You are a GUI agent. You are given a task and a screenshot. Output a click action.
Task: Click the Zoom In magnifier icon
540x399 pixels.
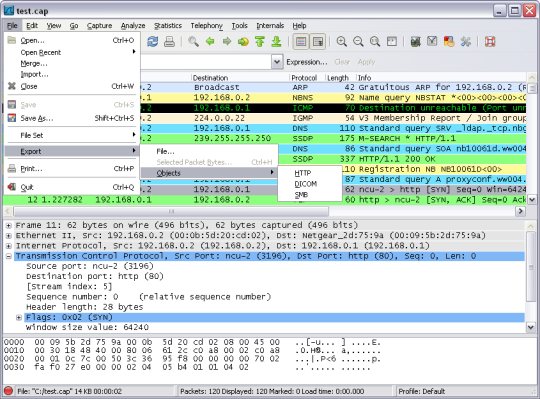click(341, 42)
